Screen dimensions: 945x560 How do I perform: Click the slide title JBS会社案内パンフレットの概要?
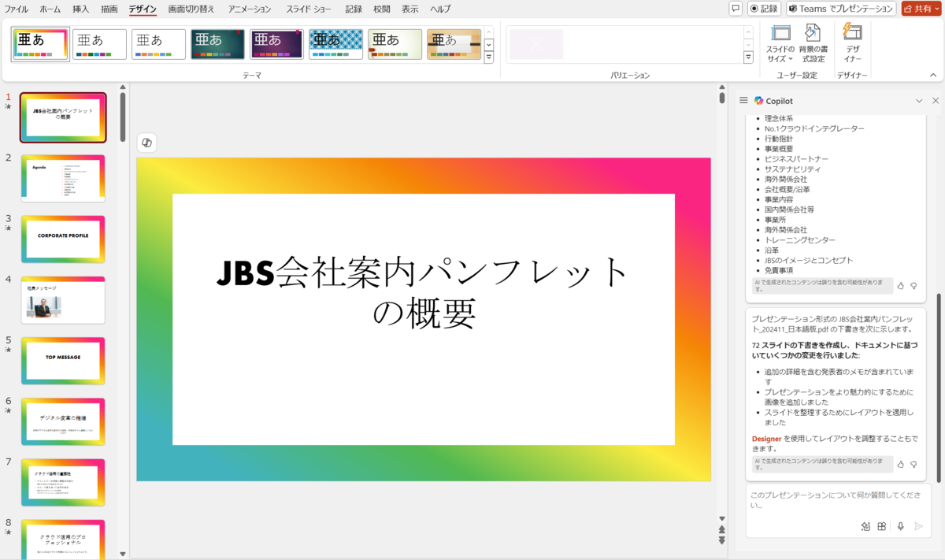(424, 293)
